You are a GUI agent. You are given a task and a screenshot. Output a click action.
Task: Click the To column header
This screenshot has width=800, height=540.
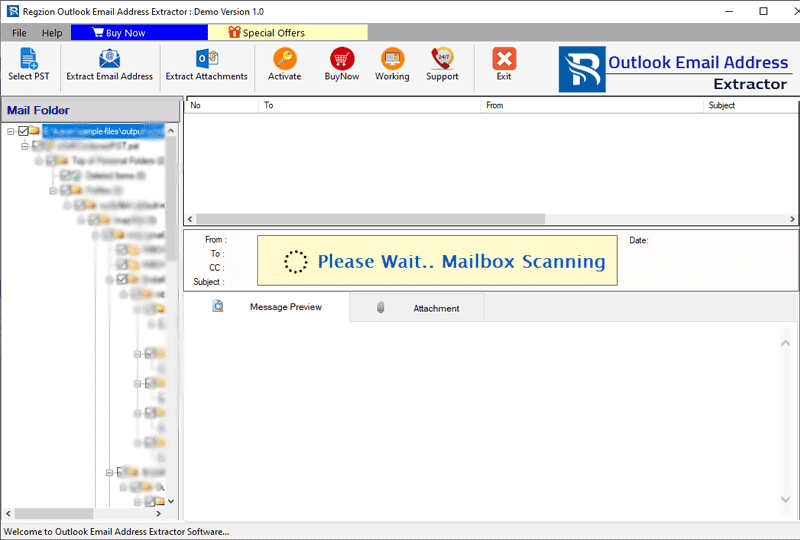click(x=369, y=105)
